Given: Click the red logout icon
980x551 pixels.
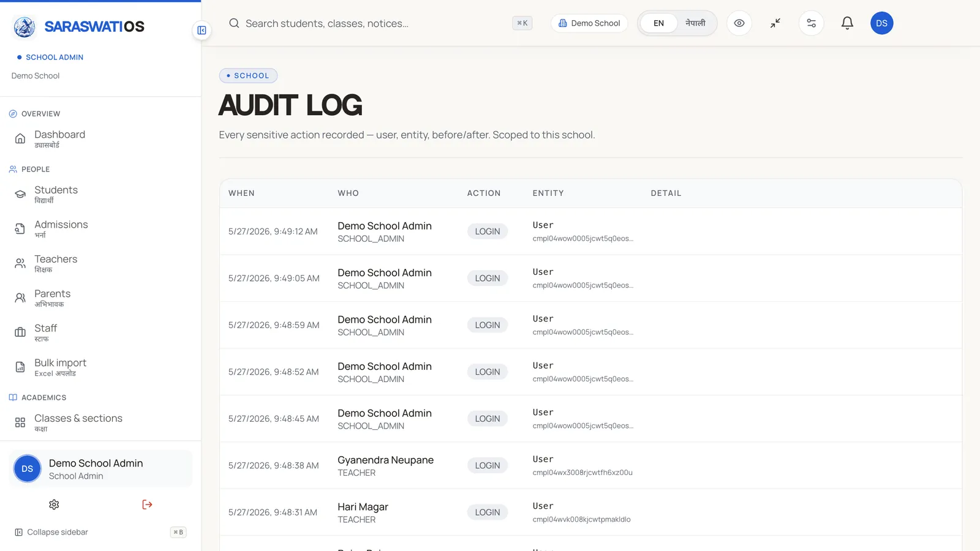Looking at the screenshot, I should tap(147, 504).
